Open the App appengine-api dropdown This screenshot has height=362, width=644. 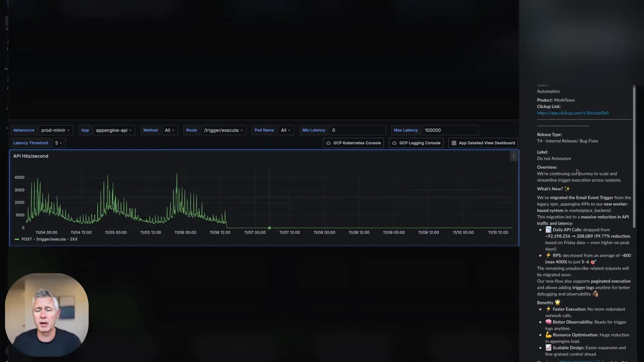point(113,130)
